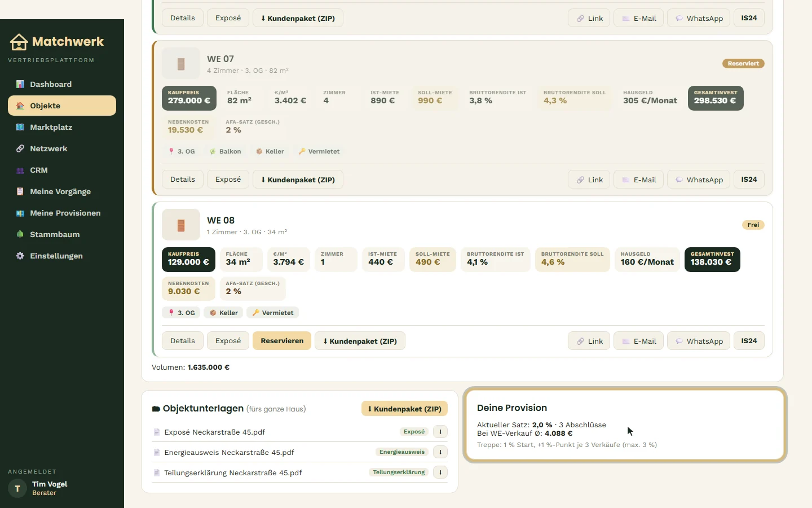The height and width of the screenshot is (508, 812).
Task: Click the CRM sidebar icon
Action: click(x=20, y=170)
